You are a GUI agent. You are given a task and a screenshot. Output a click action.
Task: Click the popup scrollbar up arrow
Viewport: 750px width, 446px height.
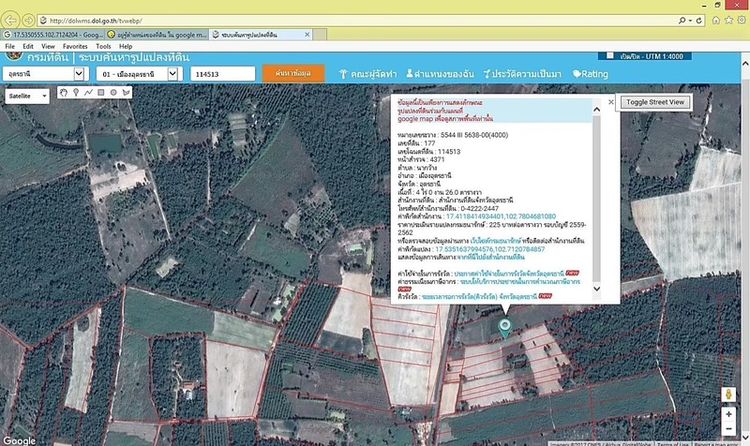pos(596,110)
